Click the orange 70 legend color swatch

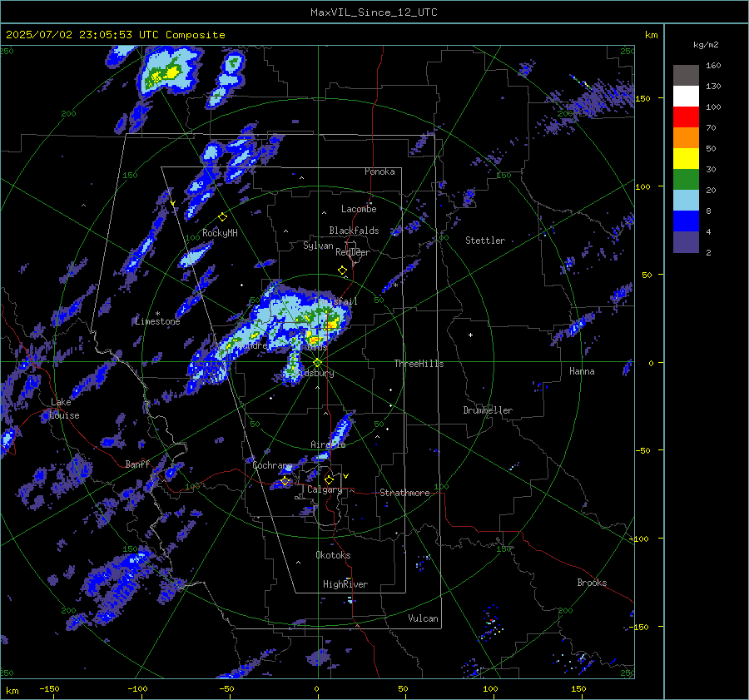[x=686, y=137]
